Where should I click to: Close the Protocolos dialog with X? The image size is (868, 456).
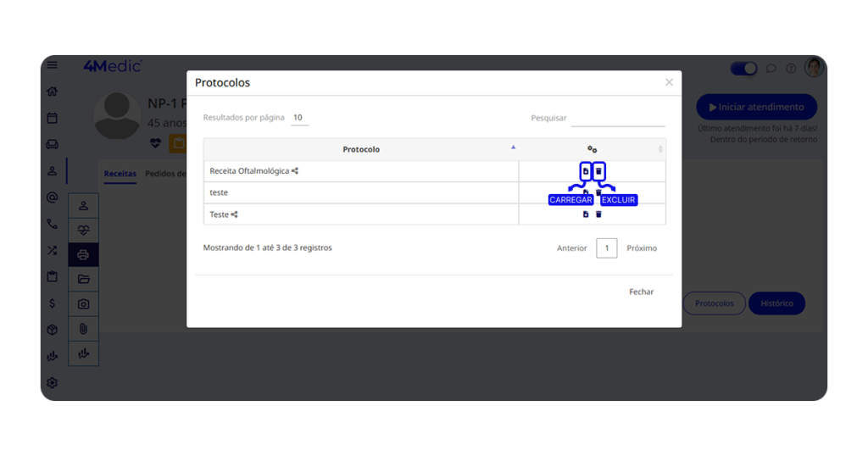tap(669, 82)
